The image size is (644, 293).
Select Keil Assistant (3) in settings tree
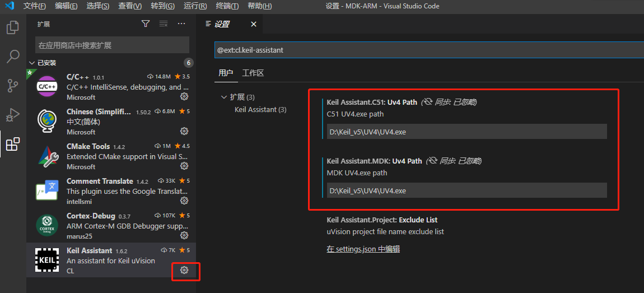point(260,110)
